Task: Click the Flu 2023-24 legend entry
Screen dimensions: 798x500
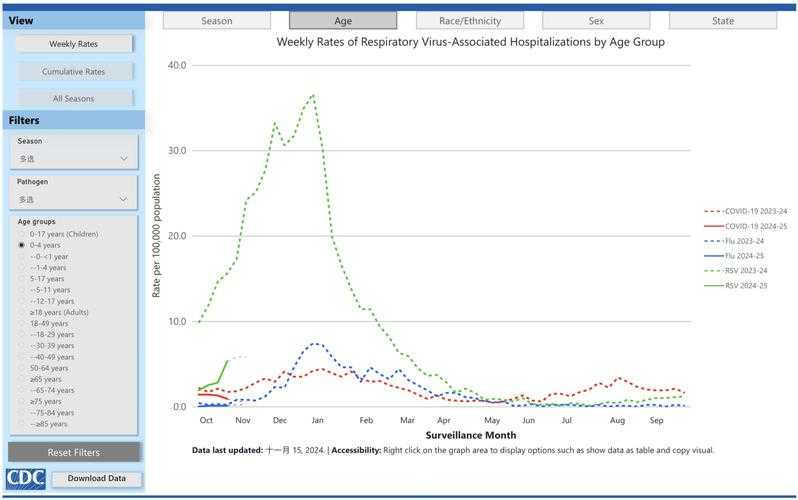Action: (745, 241)
